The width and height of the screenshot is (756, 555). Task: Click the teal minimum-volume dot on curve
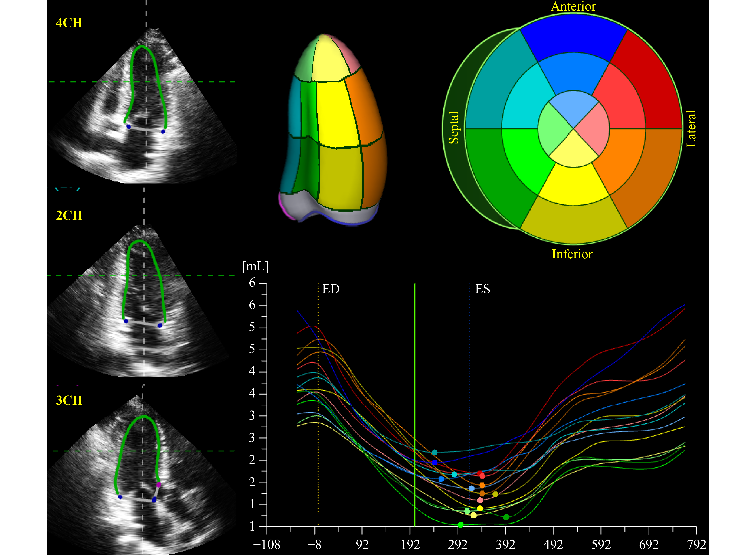(434, 453)
